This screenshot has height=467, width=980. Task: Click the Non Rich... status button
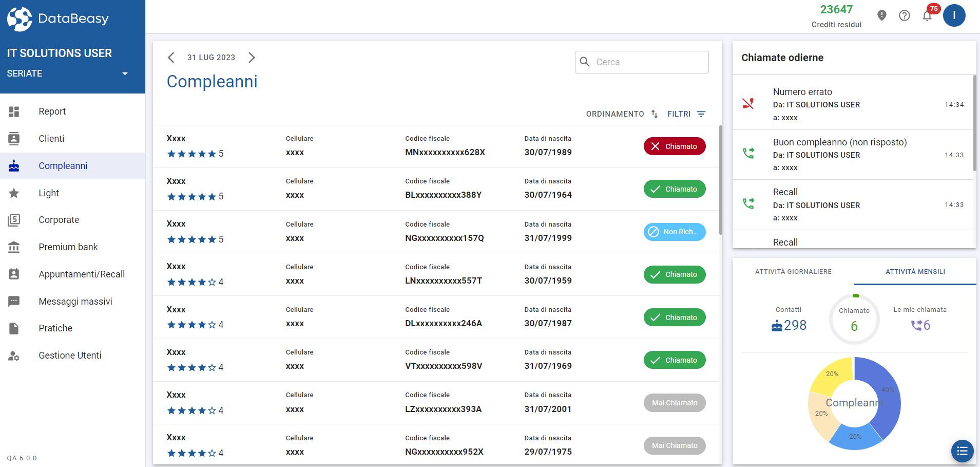pos(675,232)
